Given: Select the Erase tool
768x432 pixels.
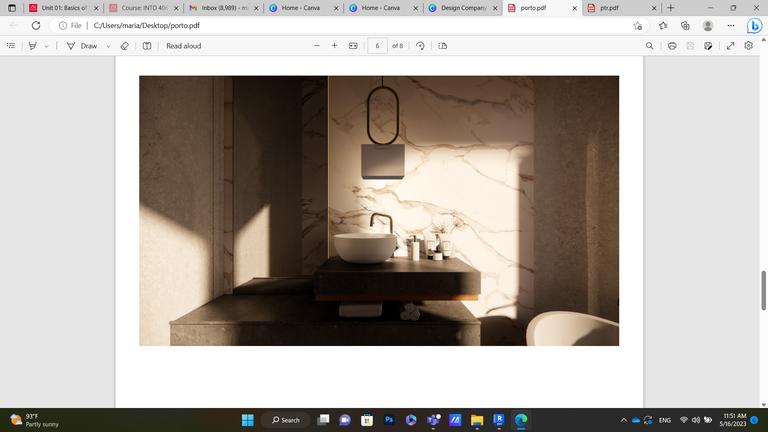Looking at the screenshot, I should 125,46.
